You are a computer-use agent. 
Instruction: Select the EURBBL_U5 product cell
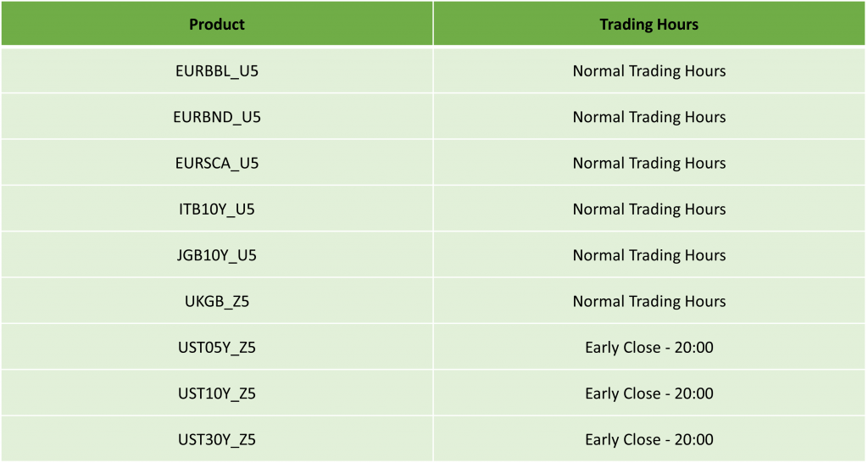click(x=217, y=71)
